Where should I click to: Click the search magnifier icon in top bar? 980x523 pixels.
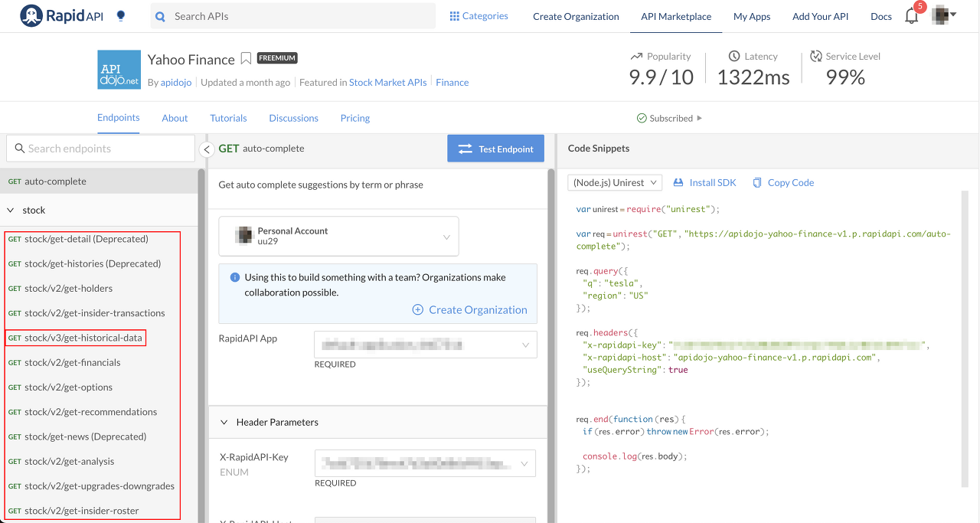160,16
